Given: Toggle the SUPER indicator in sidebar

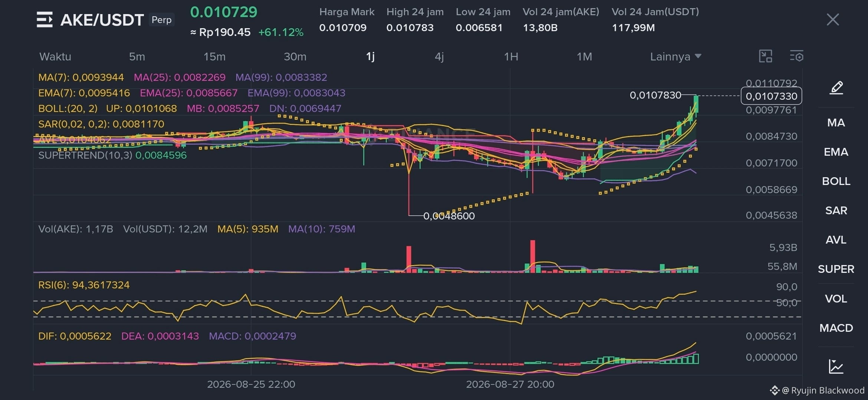Looking at the screenshot, I should (836, 269).
